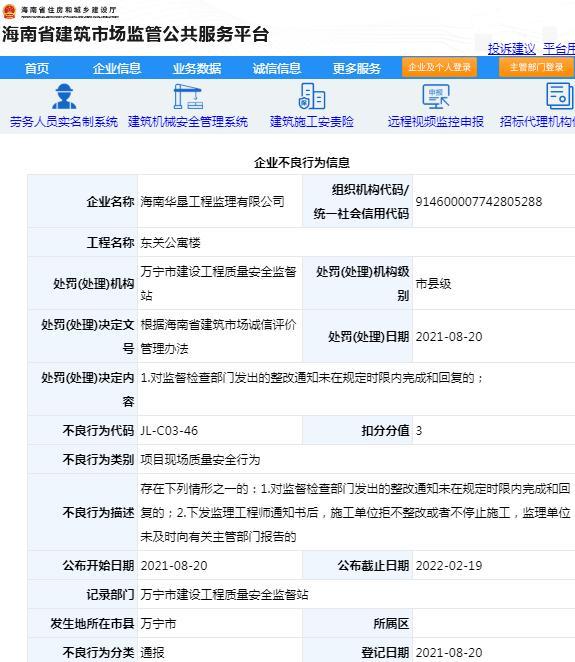Image resolution: width=575 pixels, height=662 pixels.
Task: Open the construction crane machinery safety icon
Action: (188, 96)
